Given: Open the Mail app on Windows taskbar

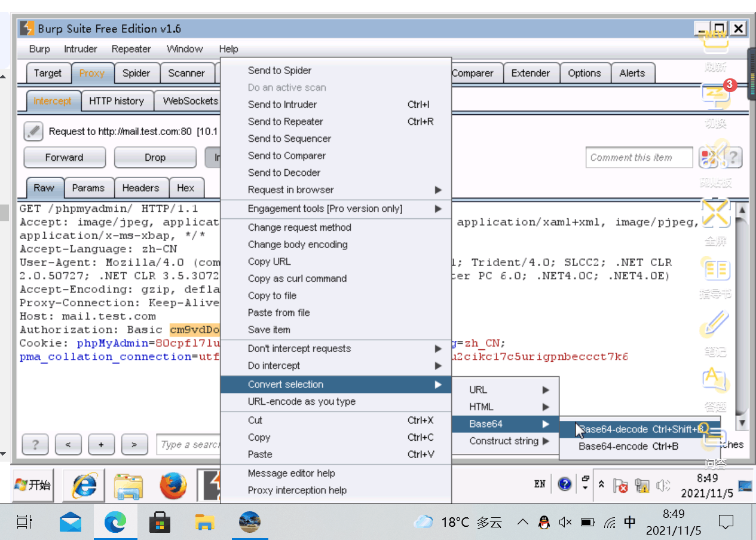Looking at the screenshot, I should coord(71,522).
